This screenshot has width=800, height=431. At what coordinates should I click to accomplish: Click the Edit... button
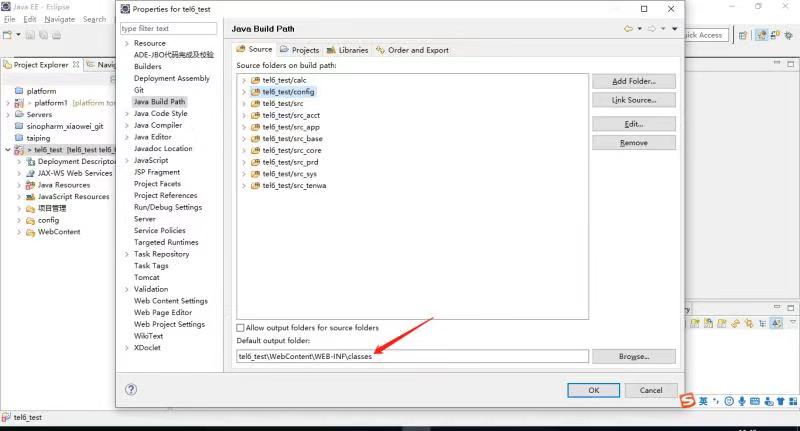(634, 124)
